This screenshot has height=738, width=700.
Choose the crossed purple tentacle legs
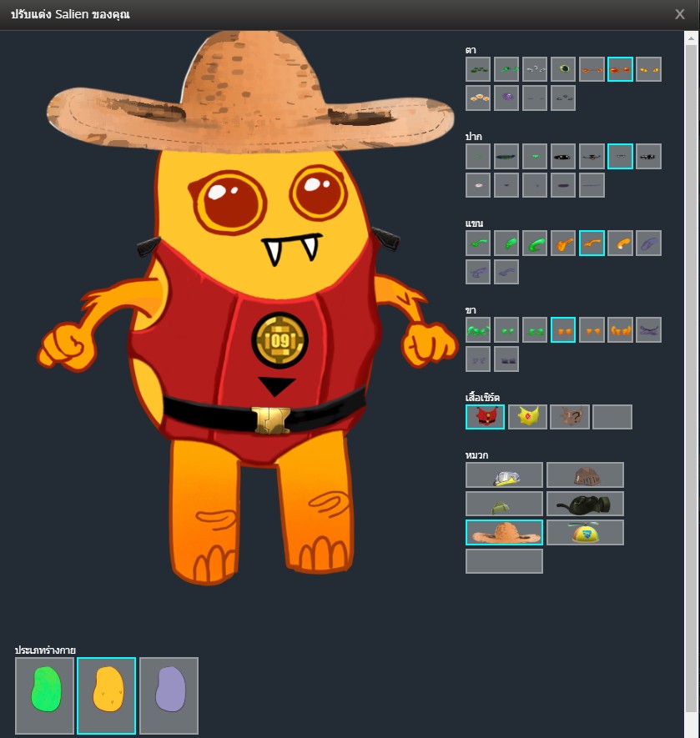(x=648, y=330)
